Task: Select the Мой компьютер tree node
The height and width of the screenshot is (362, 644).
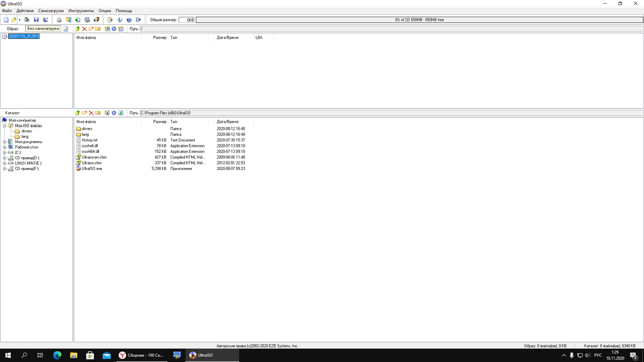Action: click(22, 120)
